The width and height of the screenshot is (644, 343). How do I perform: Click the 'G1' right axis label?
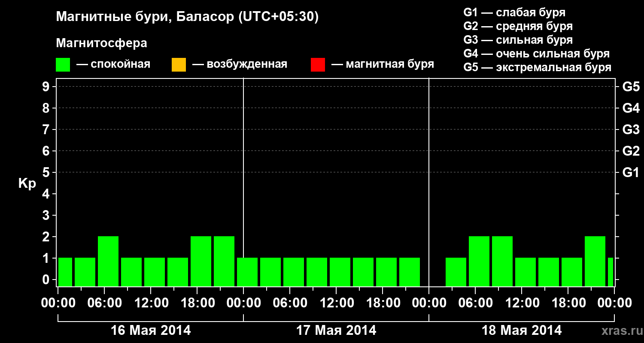(631, 172)
